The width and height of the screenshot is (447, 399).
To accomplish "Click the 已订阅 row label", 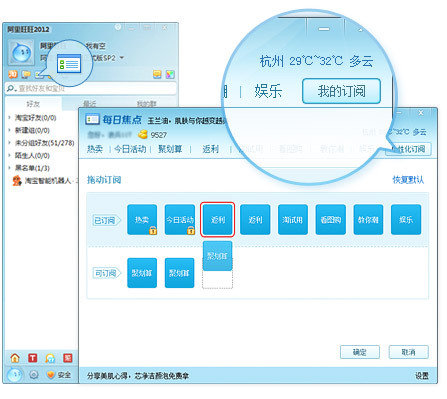I will pyautogui.click(x=106, y=220).
